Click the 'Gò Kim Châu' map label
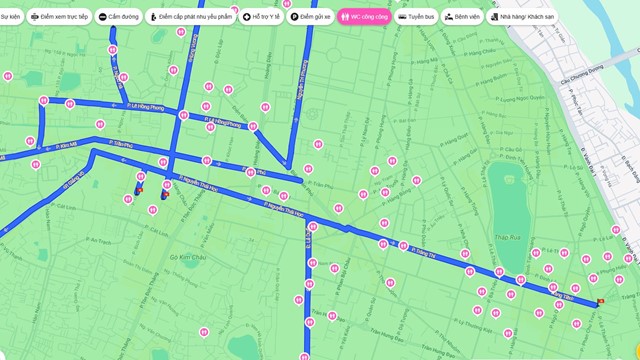 pos(188,257)
